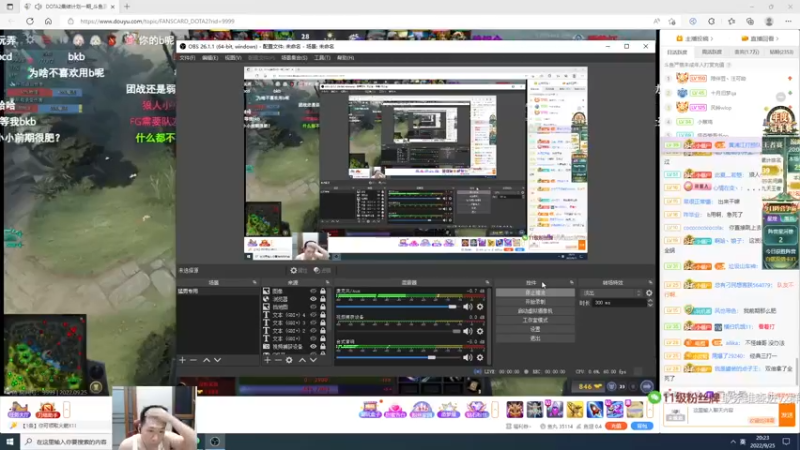Open browser settings and more menu
Viewport: 800px width, 450px height.
click(x=788, y=21)
